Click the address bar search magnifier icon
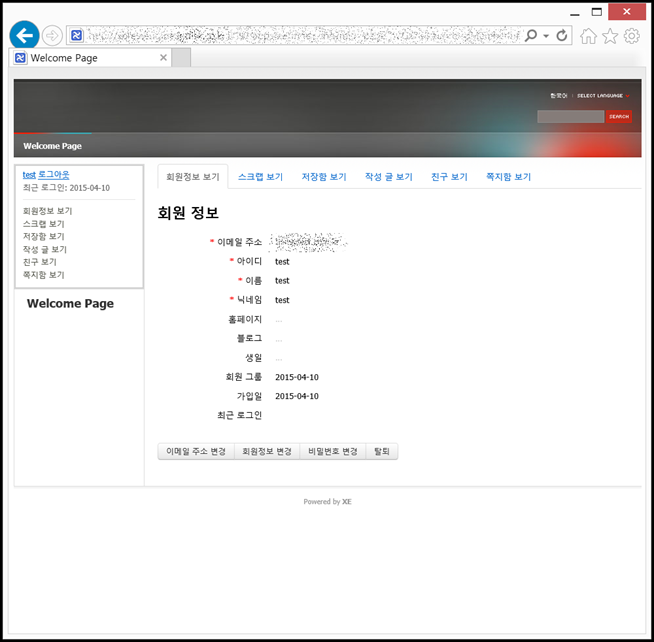Image resolution: width=654 pixels, height=642 pixels. tap(531, 35)
